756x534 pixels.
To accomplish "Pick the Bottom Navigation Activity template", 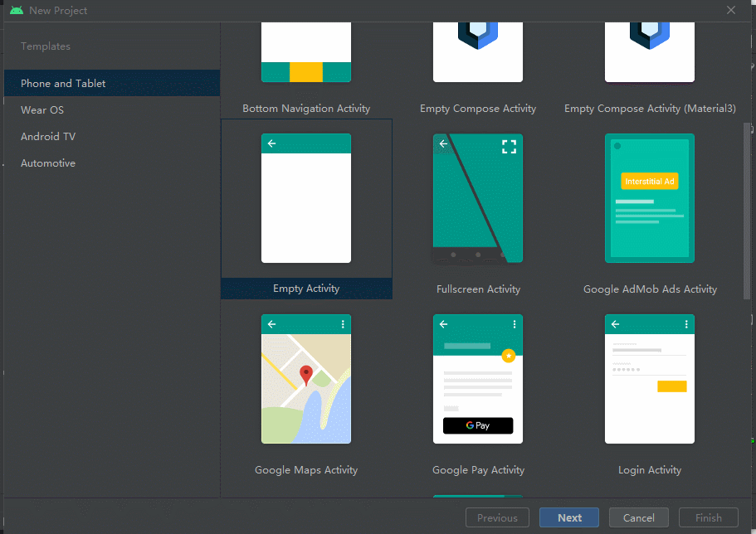I will point(306,53).
